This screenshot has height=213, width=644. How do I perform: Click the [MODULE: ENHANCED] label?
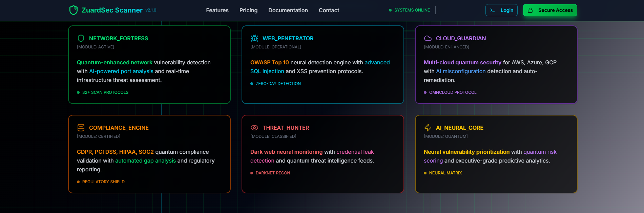coord(446,47)
